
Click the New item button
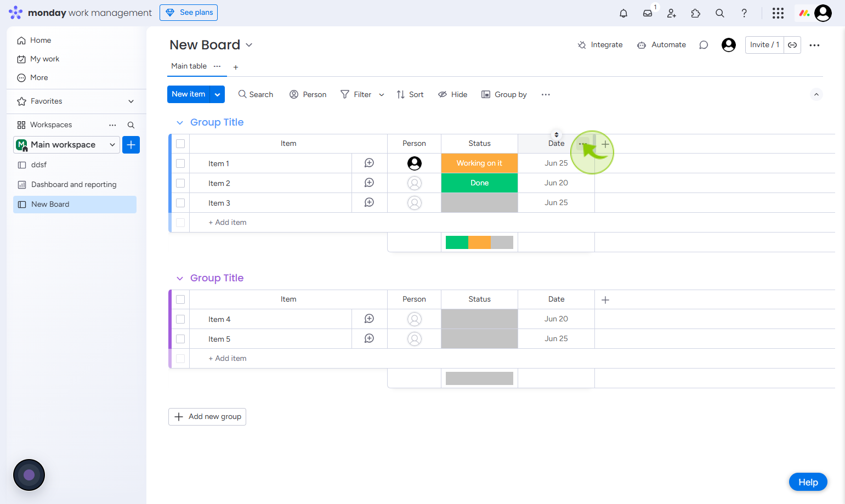tap(189, 94)
